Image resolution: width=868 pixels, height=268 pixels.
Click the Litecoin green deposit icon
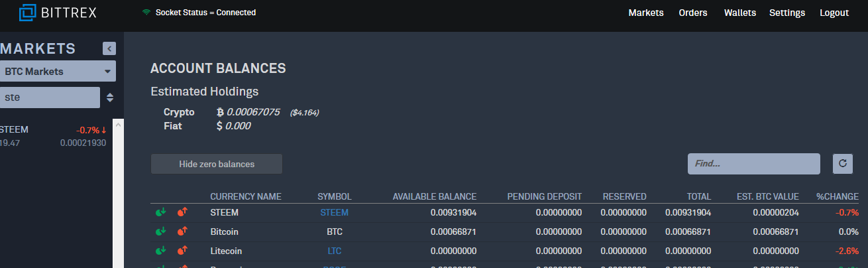click(x=160, y=251)
